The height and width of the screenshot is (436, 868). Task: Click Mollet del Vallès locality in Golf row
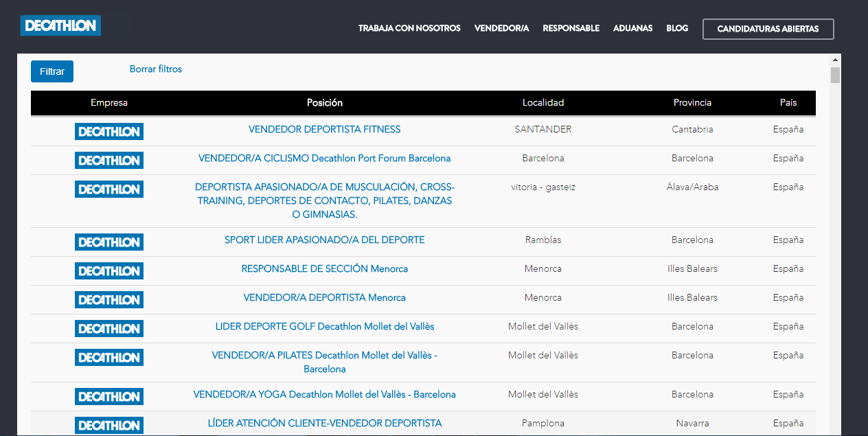coord(543,327)
